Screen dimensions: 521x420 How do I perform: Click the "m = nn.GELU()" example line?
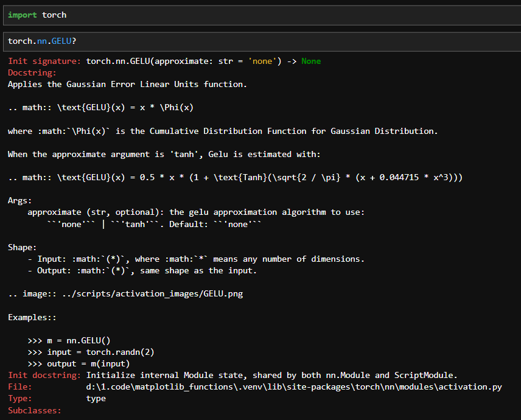pyautogui.click(x=79, y=340)
